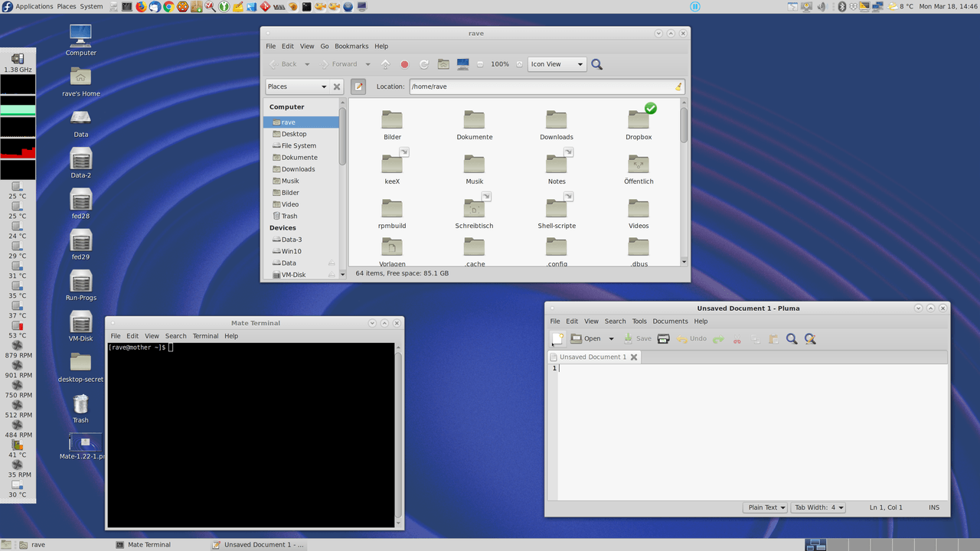980x551 pixels.
Task: Click the Home folder icon in Caja toolbar
Action: (x=443, y=64)
